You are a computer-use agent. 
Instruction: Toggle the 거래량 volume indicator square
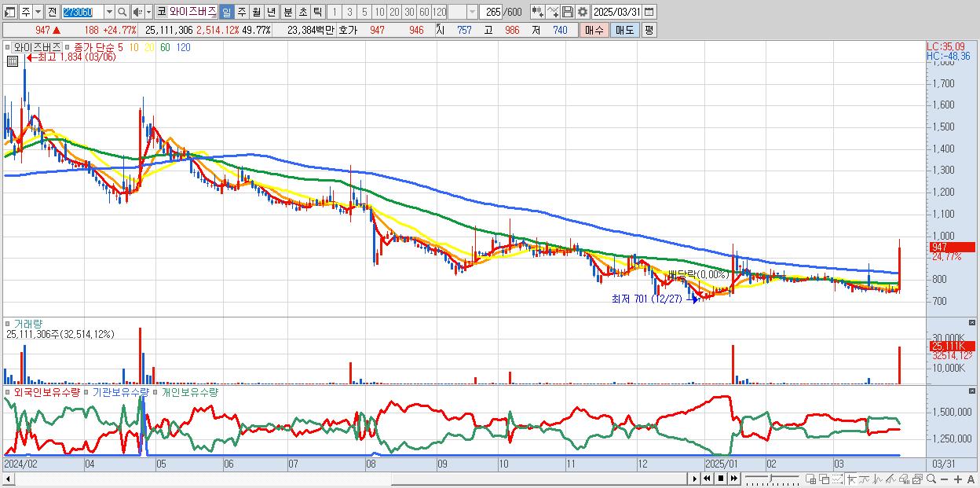coord(9,324)
